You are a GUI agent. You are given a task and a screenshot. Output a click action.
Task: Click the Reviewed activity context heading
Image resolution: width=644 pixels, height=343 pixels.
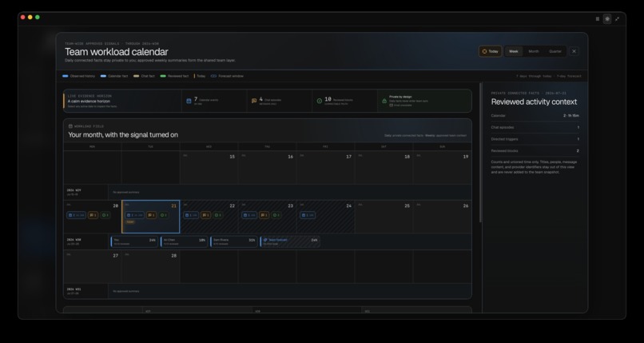[534, 102]
